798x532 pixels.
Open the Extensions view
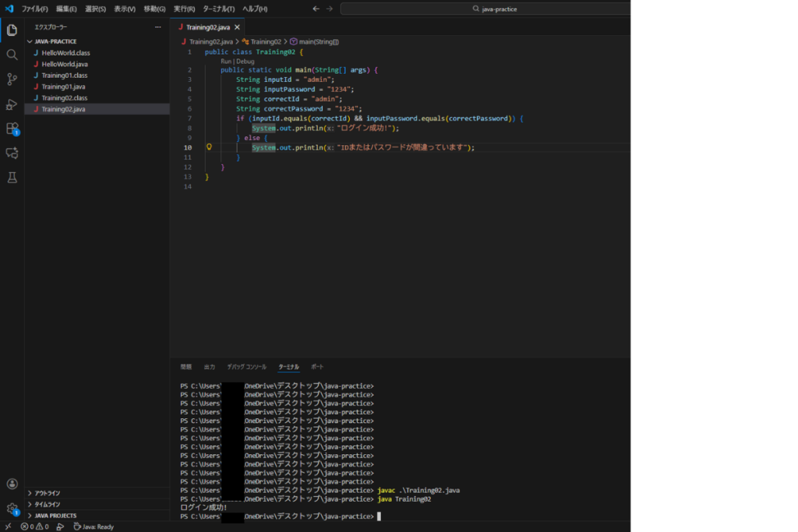click(12, 129)
